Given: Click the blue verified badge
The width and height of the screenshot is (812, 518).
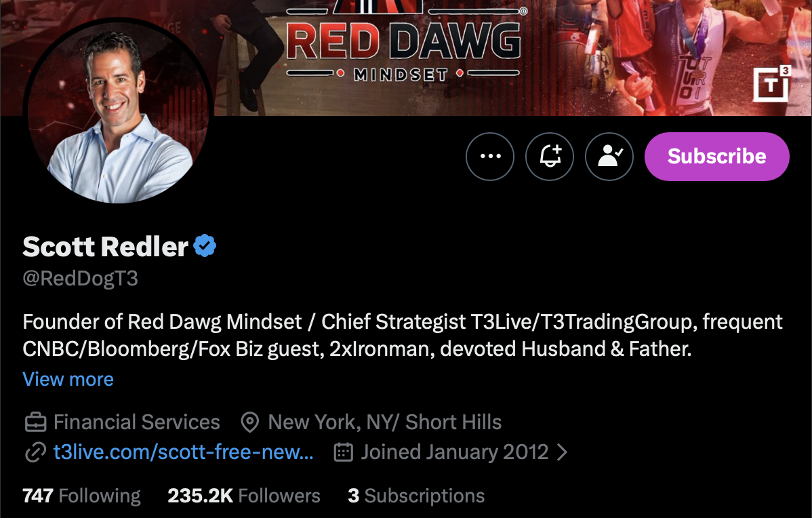Looking at the screenshot, I should coord(205,245).
